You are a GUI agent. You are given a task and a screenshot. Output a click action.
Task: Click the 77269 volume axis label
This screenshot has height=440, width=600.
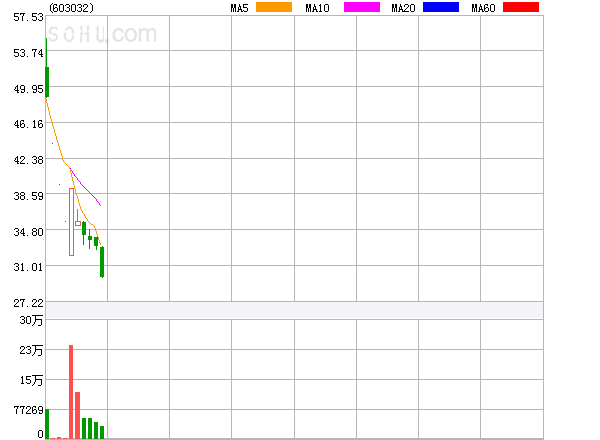(x=28, y=410)
